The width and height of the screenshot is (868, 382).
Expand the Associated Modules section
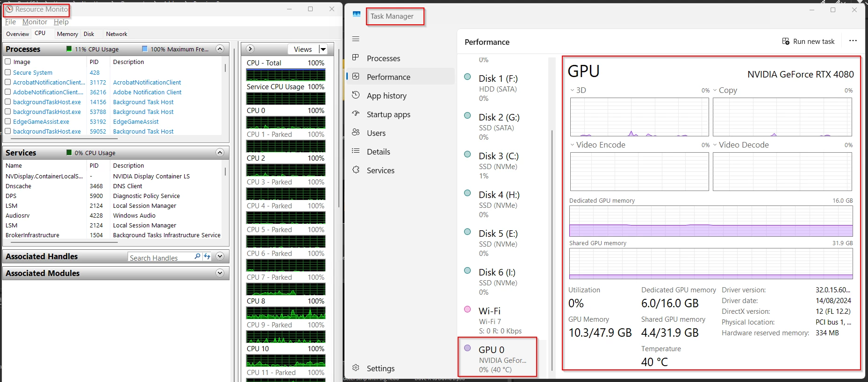point(220,273)
